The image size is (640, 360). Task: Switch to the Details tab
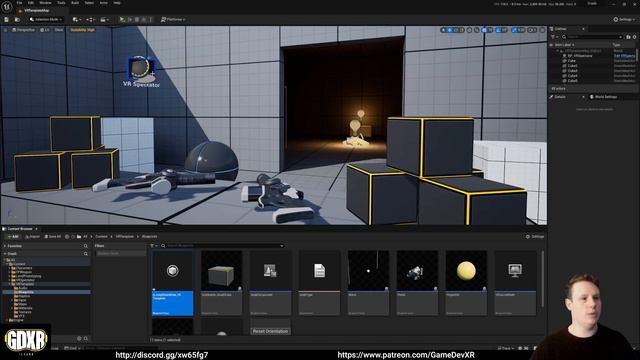point(560,97)
